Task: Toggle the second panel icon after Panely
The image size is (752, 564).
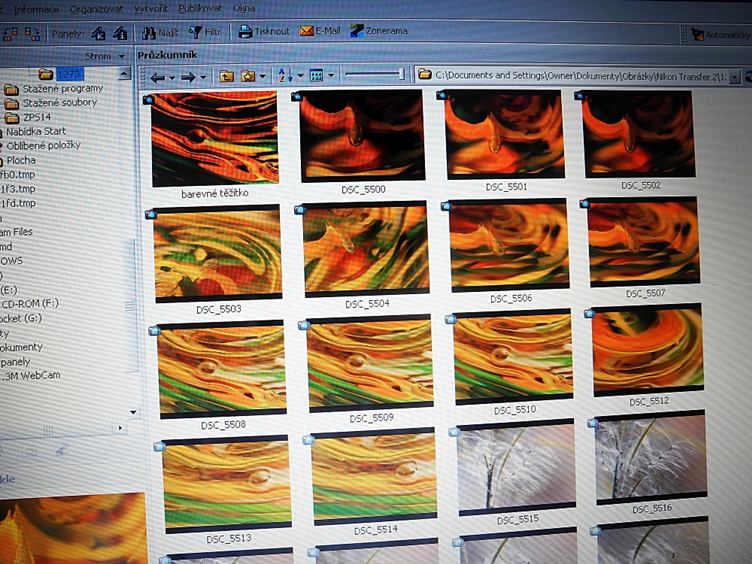Action: coord(120,33)
